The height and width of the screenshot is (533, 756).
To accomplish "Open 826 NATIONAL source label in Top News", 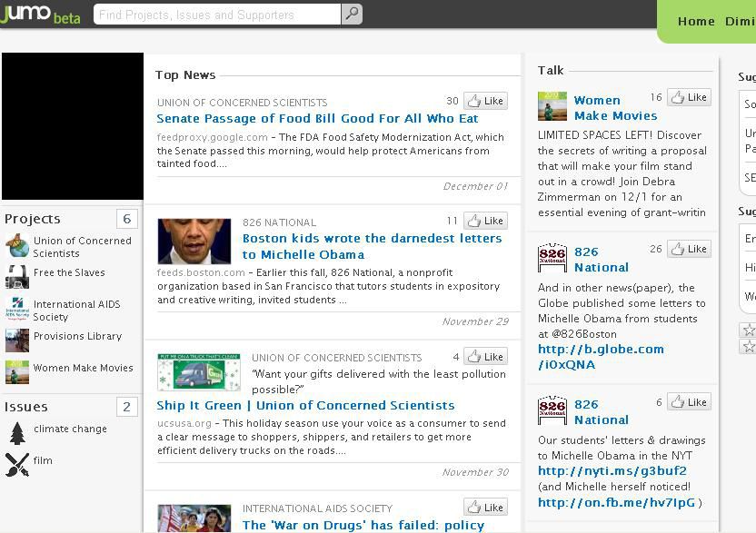I will (279, 222).
